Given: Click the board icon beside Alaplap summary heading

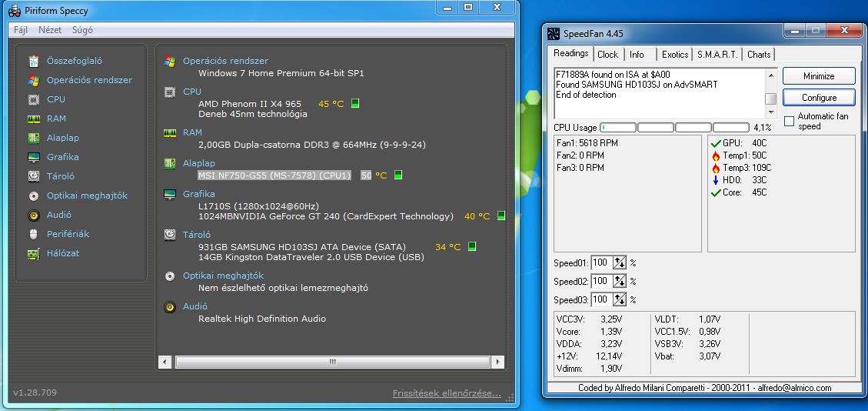Looking at the screenshot, I should tap(170, 163).
